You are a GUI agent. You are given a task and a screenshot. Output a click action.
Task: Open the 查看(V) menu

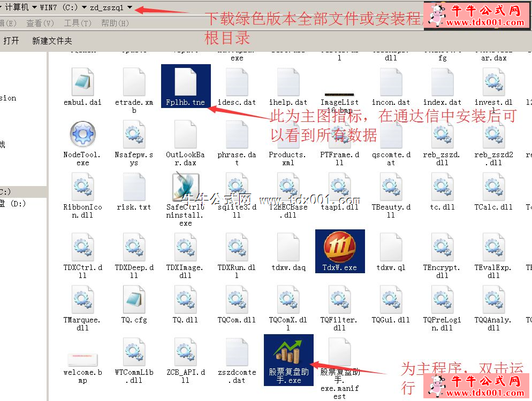pos(40,23)
